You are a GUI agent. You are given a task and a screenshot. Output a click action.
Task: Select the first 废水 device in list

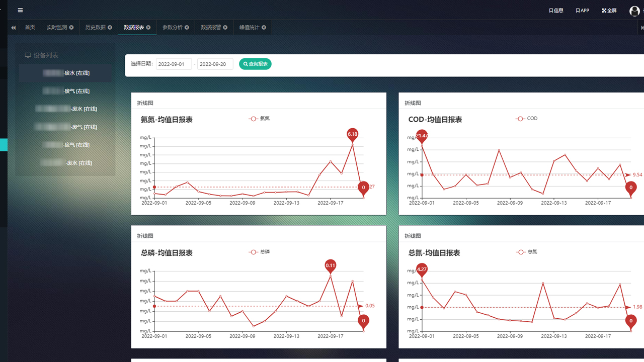point(66,73)
